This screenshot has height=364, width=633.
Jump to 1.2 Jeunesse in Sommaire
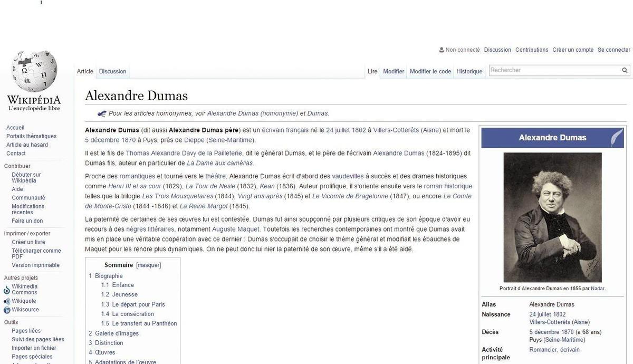click(x=119, y=294)
